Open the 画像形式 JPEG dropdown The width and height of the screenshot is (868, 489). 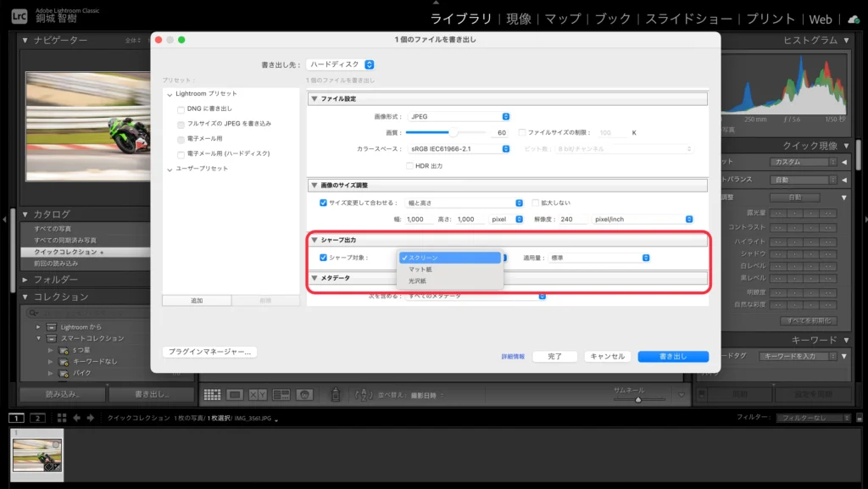click(459, 116)
